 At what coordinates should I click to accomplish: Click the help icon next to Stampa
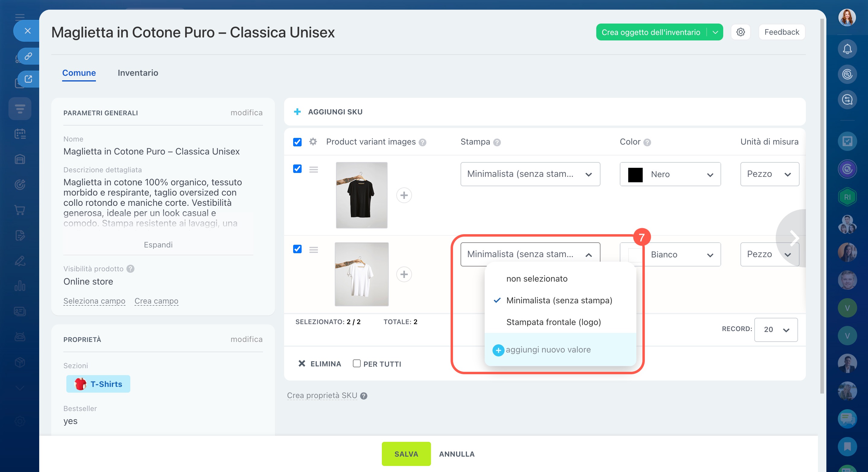point(497,142)
